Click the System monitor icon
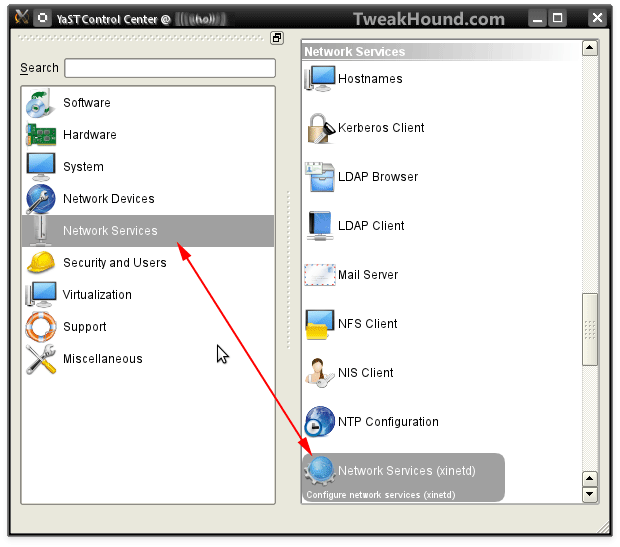This screenshot has width=620, height=547. (41, 167)
